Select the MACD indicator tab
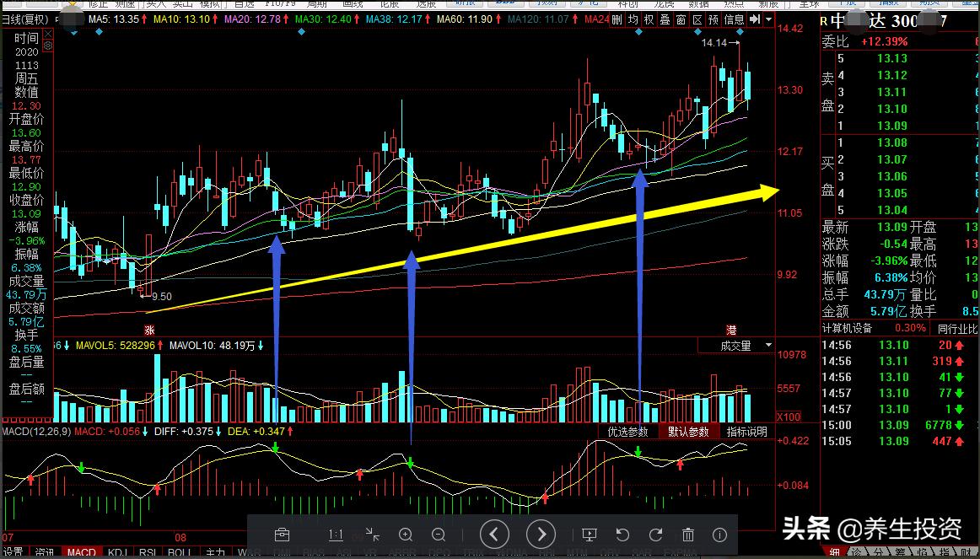980x559 pixels. [81, 553]
